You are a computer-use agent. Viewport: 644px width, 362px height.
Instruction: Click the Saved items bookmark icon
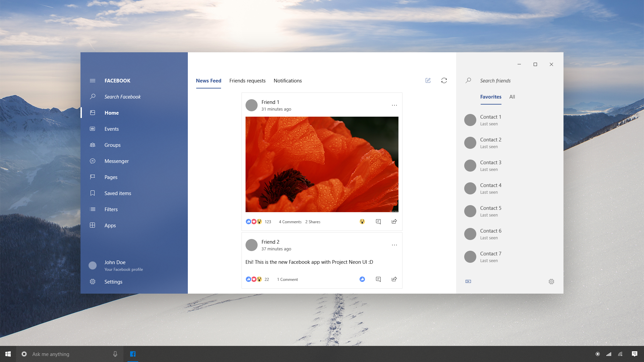pyautogui.click(x=93, y=193)
